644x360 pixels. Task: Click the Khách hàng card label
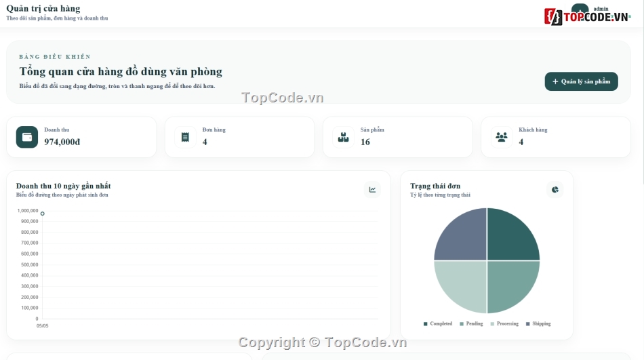tap(533, 129)
